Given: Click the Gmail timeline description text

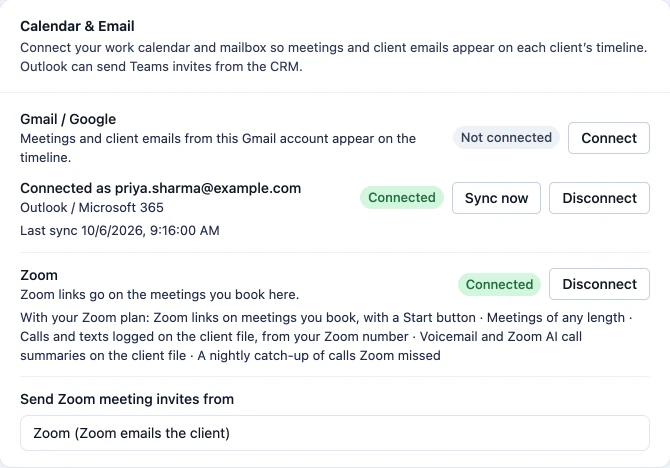Looking at the screenshot, I should [218, 148].
